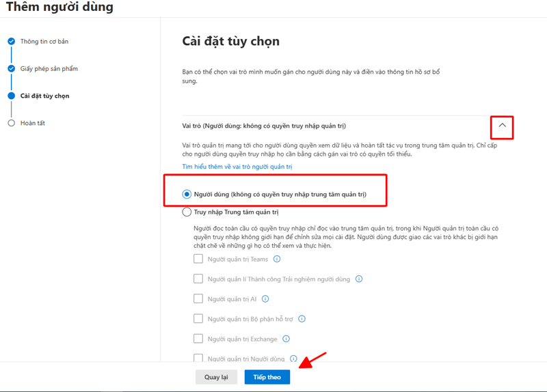
Task: Click the Vai trò section header
Action: coord(264,126)
